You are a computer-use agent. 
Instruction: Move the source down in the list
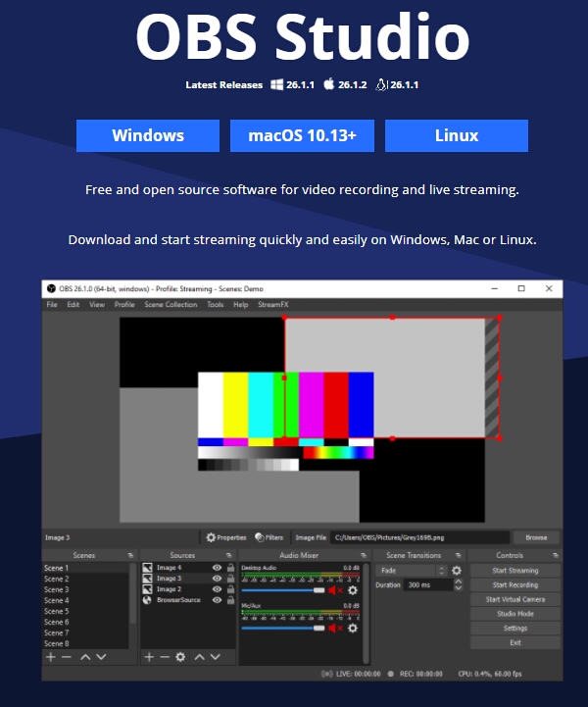[x=216, y=657]
